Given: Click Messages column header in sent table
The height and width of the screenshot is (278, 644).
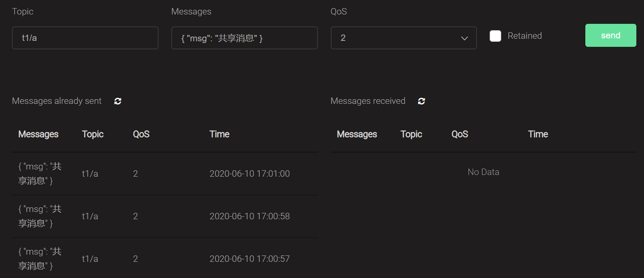Looking at the screenshot, I should coord(38,134).
